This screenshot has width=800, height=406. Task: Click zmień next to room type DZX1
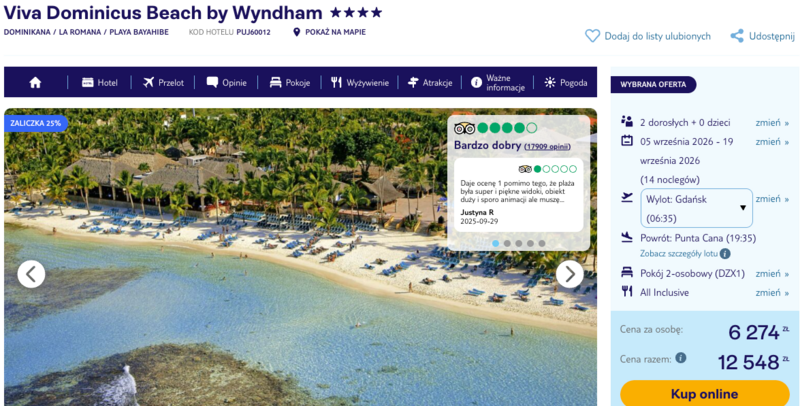pyautogui.click(x=772, y=273)
